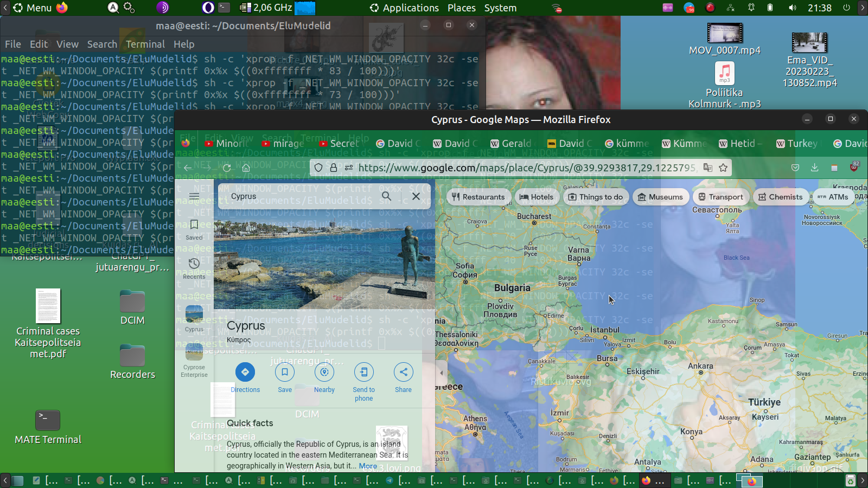The image size is (868, 488).
Task: Bookmark this page with the star icon
Action: (x=723, y=168)
